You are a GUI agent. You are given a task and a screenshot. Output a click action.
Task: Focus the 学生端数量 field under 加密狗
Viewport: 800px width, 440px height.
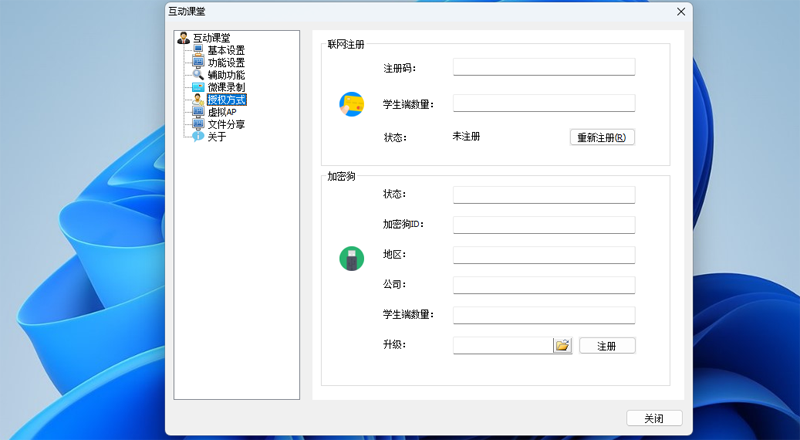coord(544,315)
